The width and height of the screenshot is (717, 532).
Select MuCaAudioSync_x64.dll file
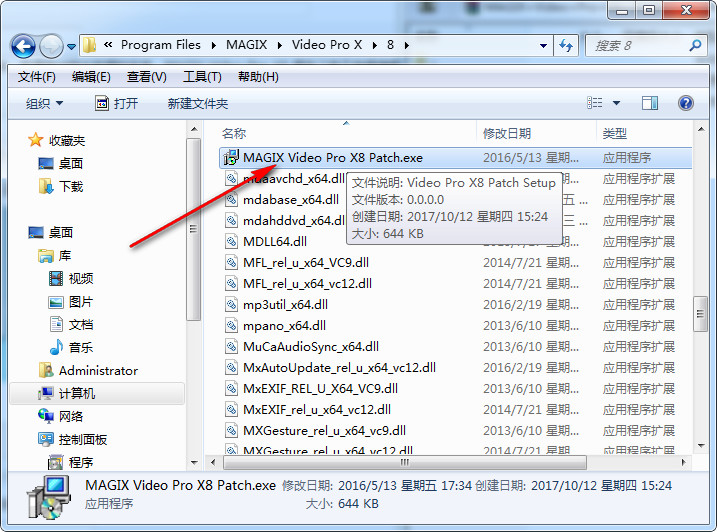click(311, 347)
